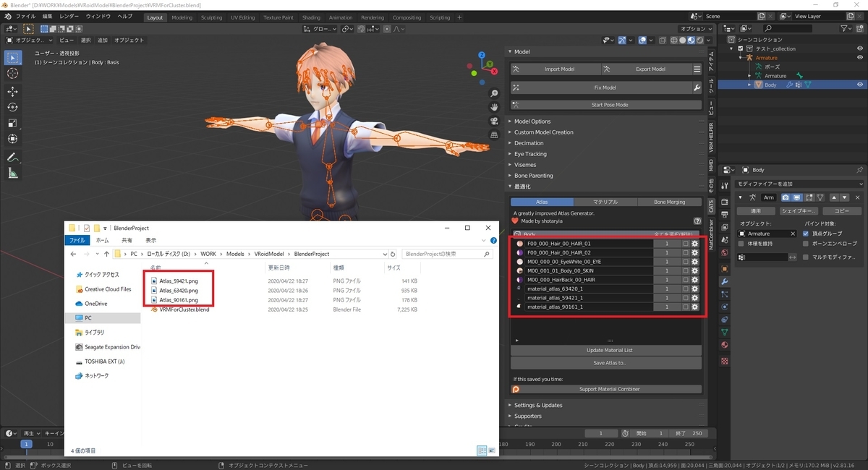Image resolution: width=868 pixels, height=470 pixels.
Task: Open the Export Model options menu icon
Action: tap(697, 69)
